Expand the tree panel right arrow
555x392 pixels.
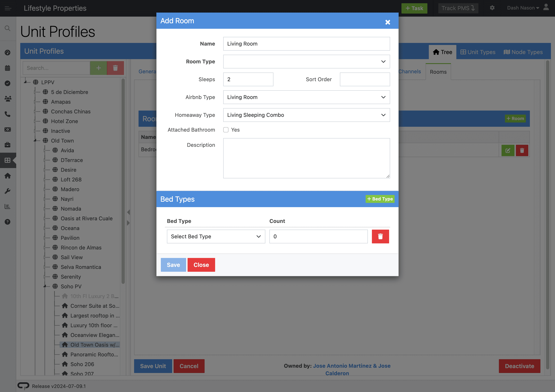[128, 223]
